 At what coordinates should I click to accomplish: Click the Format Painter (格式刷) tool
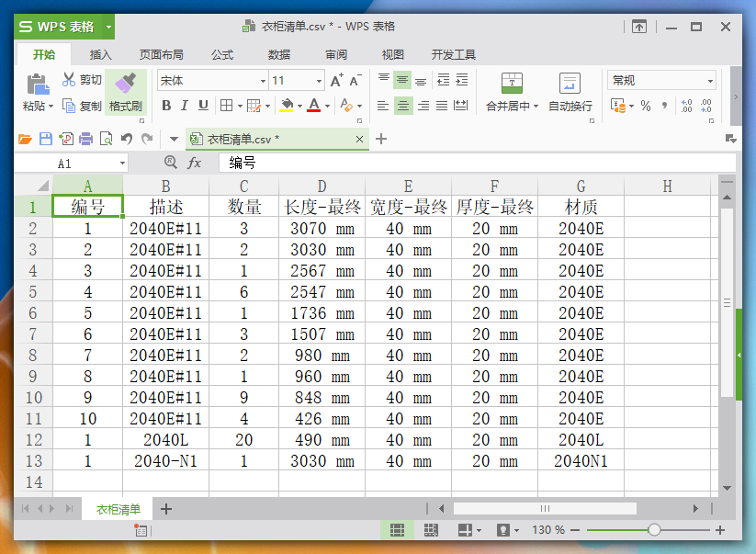pyautogui.click(x=126, y=92)
